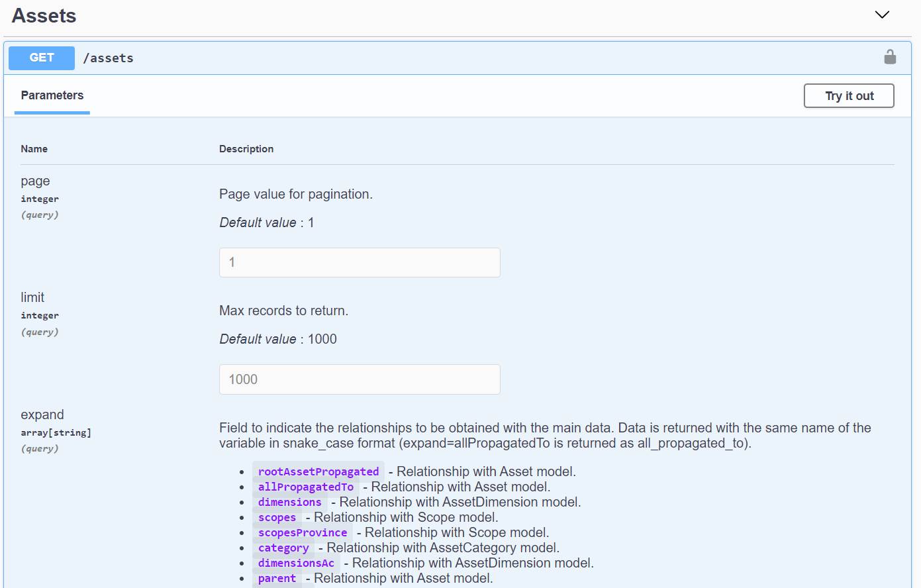Click the dimensionsAc code label
Viewport: 921px width, 588px height.
tap(296, 563)
